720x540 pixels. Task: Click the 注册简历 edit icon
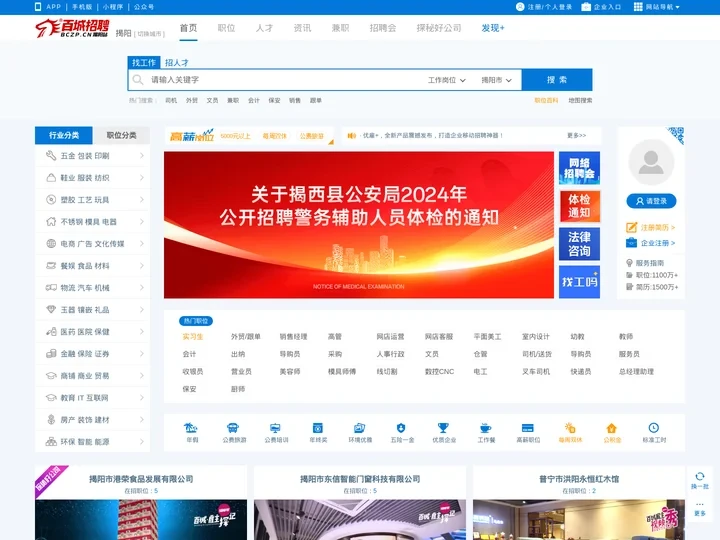click(x=631, y=227)
